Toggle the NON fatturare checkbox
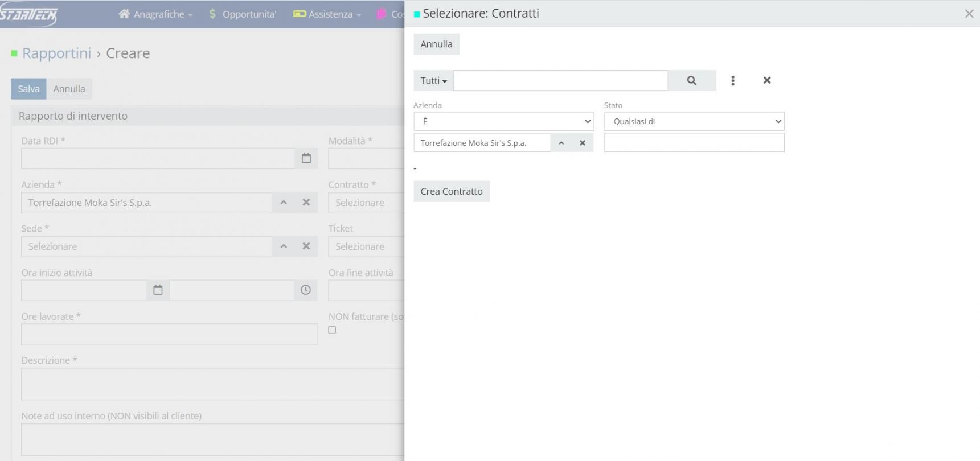980x461 pixels. pos(332,330)
